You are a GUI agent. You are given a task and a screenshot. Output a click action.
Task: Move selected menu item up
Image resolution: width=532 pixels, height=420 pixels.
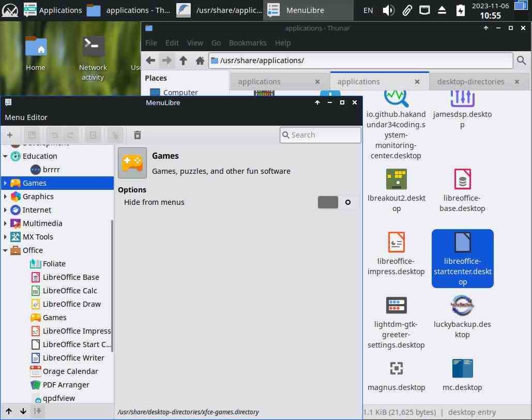[9, 411]
